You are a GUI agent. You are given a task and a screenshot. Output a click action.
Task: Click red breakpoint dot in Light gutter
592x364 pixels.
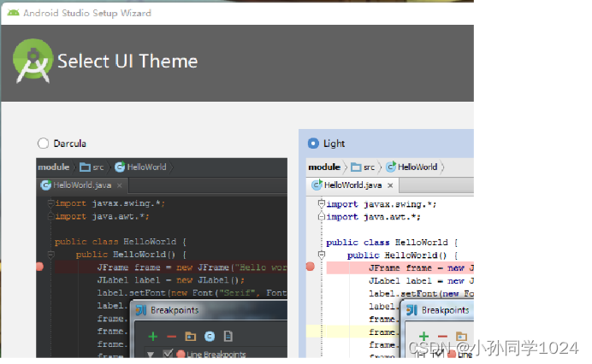[x=311, y=267]
